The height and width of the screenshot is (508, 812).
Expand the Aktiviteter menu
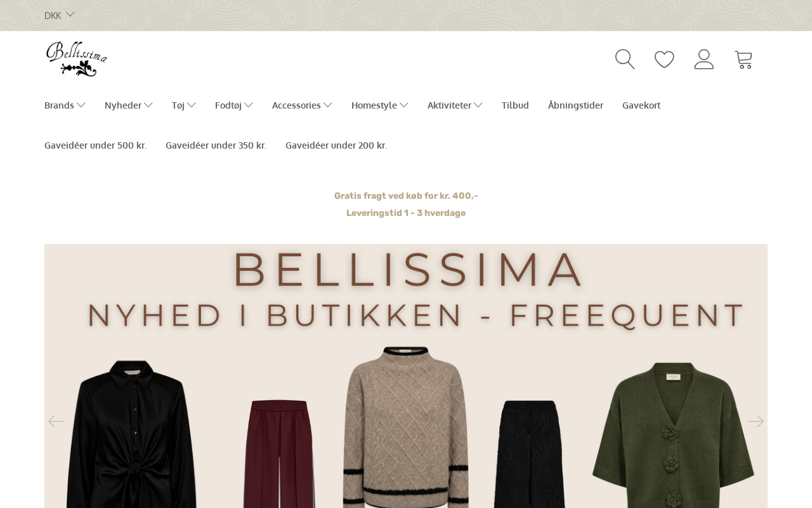pyautogui.click(x=455, y=105)
